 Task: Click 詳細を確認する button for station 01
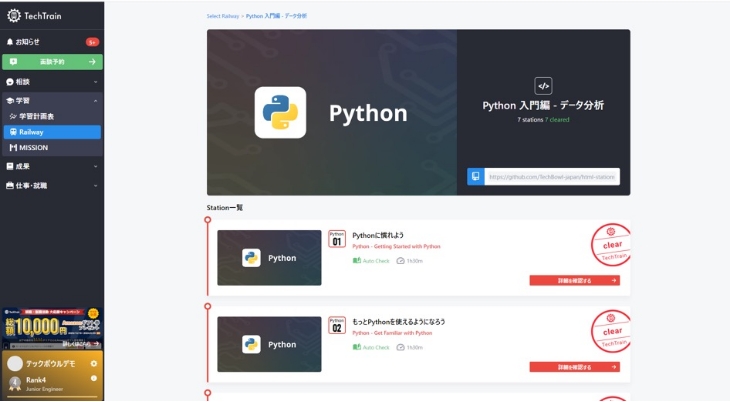click(575, 280)
